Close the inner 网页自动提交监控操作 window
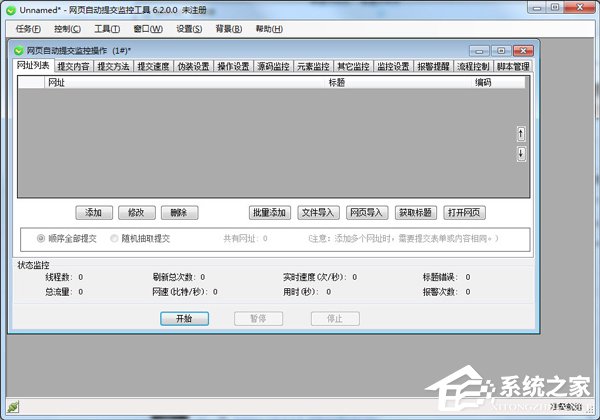The width and height of the screenshot is (600, 420). [523, 51]
